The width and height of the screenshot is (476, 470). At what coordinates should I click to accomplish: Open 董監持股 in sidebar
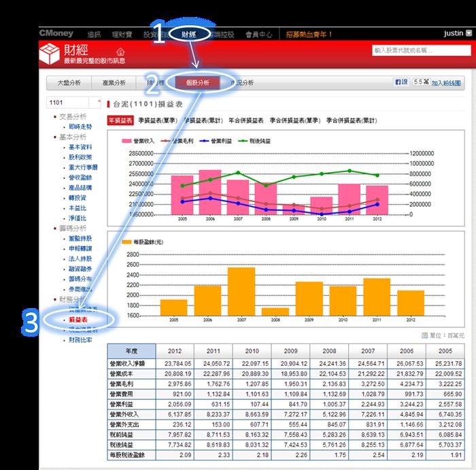coord(80,238)
